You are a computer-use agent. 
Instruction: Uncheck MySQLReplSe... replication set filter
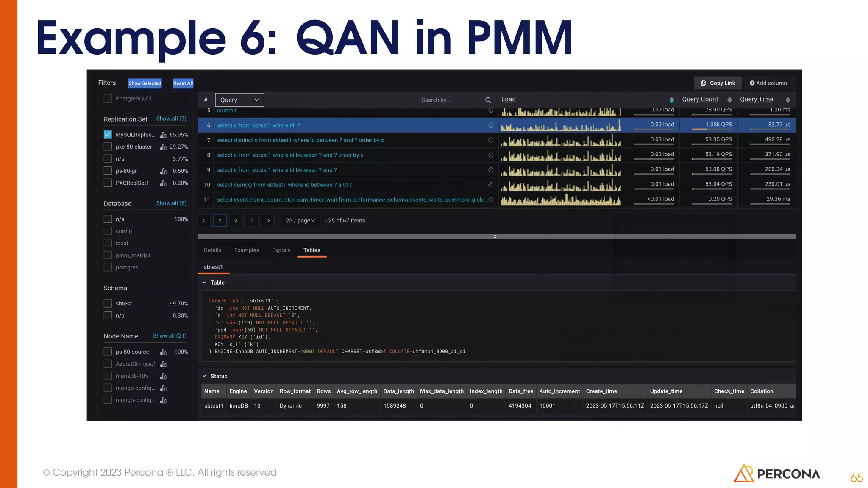[x=108, y=135]
